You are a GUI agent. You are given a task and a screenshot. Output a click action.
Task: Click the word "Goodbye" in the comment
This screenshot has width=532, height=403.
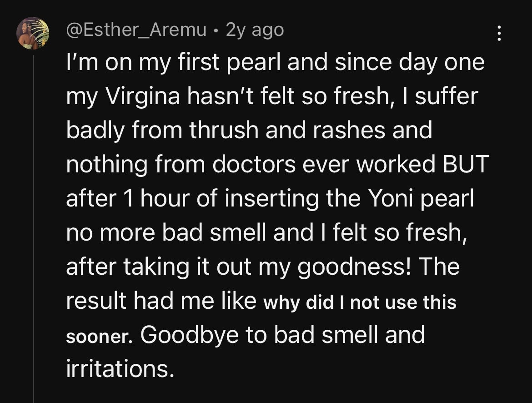coord(189,335)
